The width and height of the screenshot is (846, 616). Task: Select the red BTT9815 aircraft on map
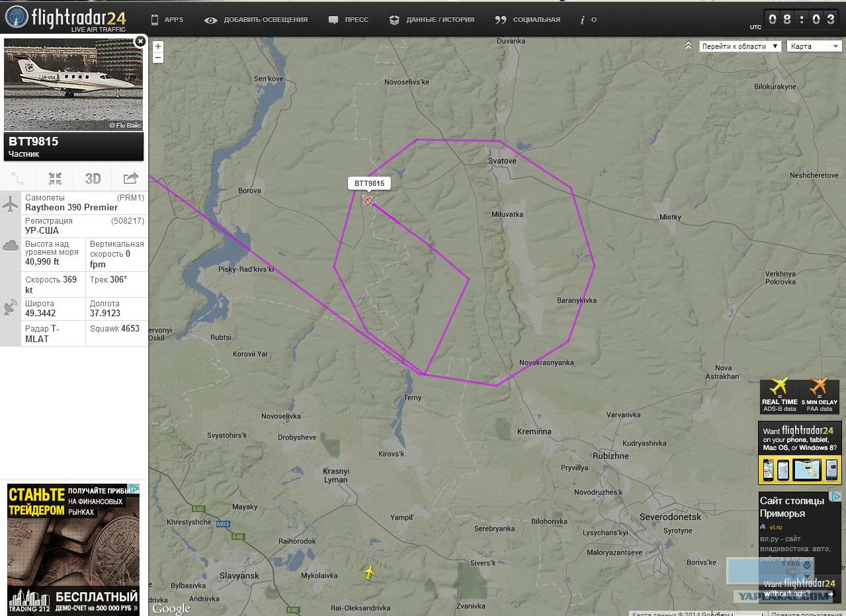(x=368, y=200)
